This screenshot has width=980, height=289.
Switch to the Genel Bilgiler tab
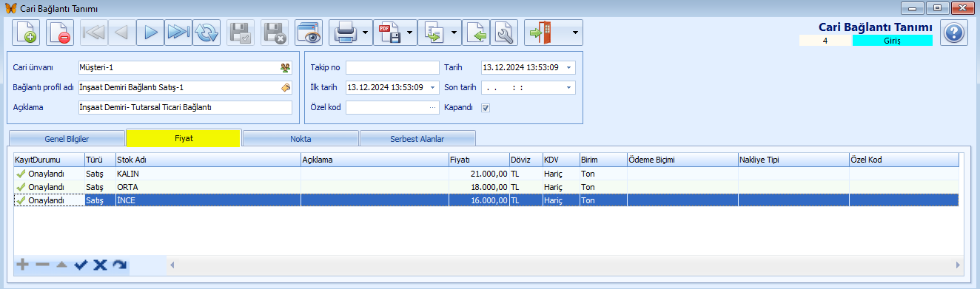point(66,138)
